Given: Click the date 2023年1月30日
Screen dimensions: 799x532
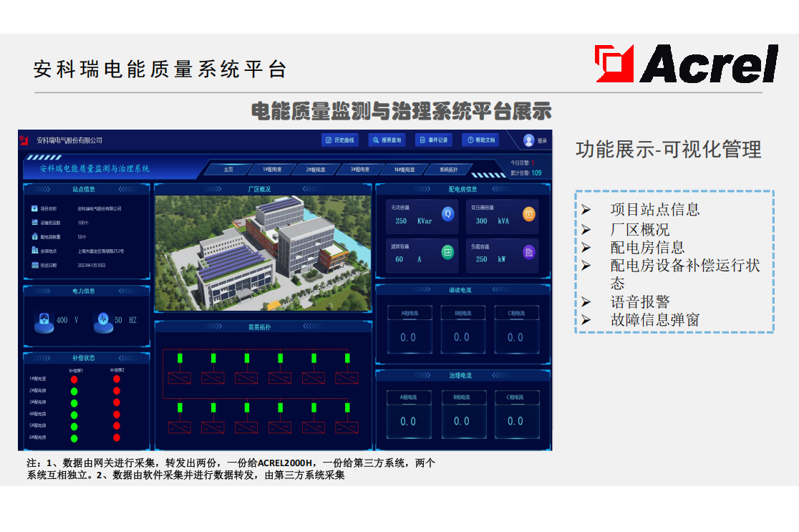Looking at the screenshot, I should pyautogui.click(x=92, y=266).
